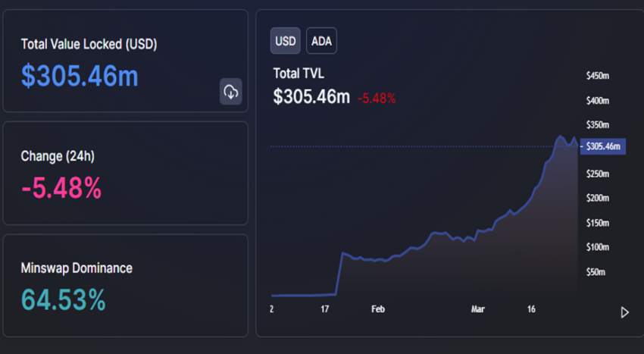Click the 16 date marker on axis
Screen dimensions: 644x354
pyautogui.click(x=531, y=309)
